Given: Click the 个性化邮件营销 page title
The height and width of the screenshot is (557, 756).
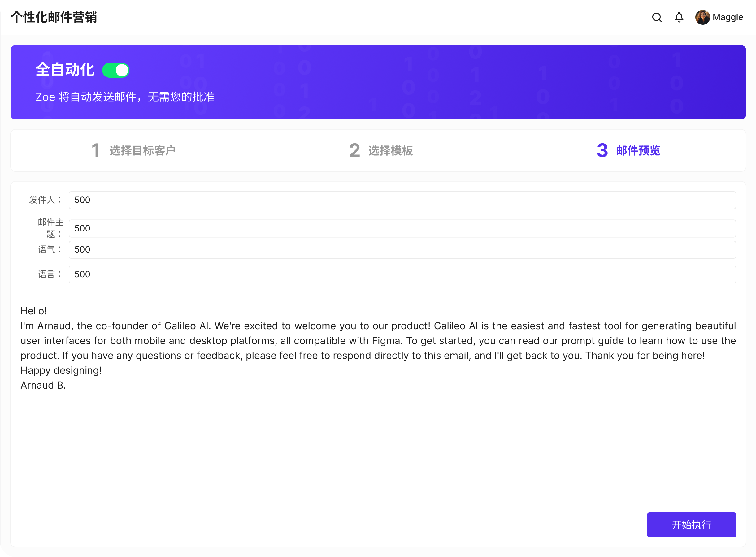Looking at the screenshot, I should 54,17.
